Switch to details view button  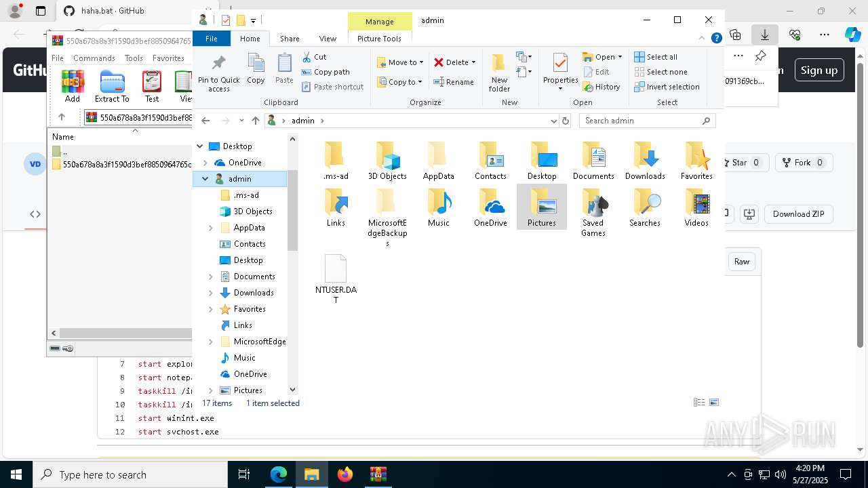pyautogui.click(x=699, y=403)
